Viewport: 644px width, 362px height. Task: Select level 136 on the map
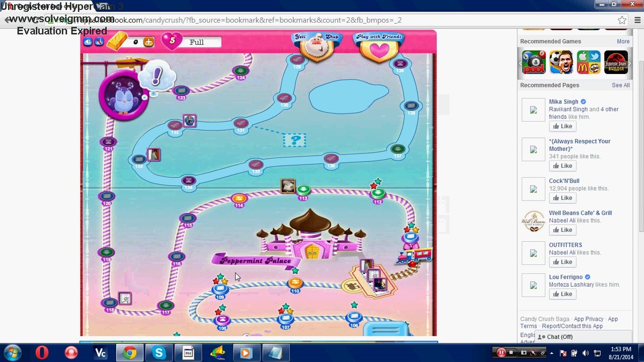pos(331,159)
